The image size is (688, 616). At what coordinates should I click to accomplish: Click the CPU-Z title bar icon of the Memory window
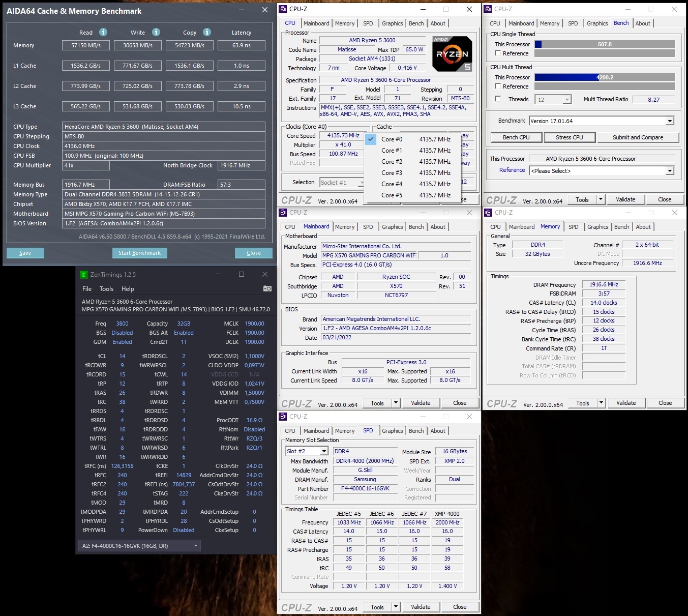pos(489,213)
